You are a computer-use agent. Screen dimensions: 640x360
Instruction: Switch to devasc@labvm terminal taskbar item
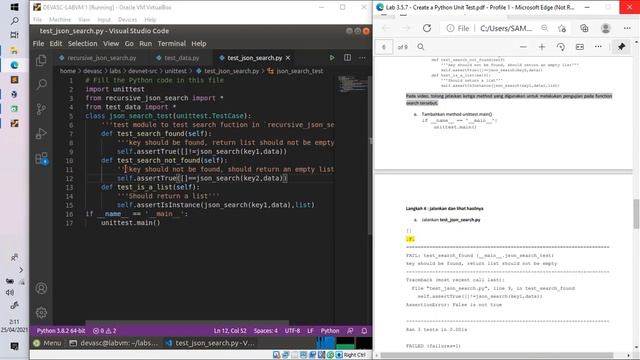click(x=113, y=343)
